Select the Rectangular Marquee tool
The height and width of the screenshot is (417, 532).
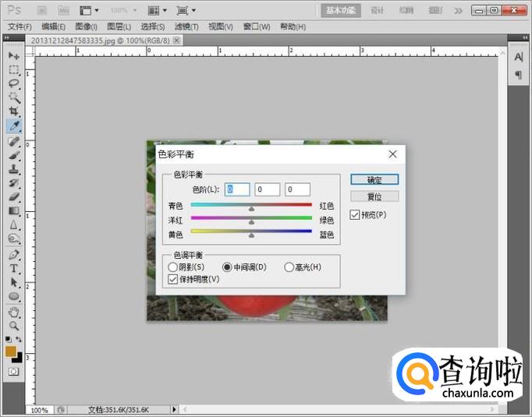[14, 69]
